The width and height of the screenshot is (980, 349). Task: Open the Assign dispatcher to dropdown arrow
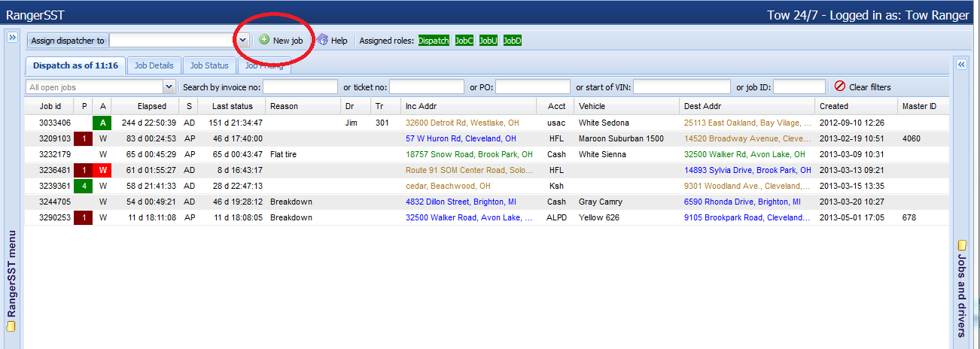coord(242,40)
